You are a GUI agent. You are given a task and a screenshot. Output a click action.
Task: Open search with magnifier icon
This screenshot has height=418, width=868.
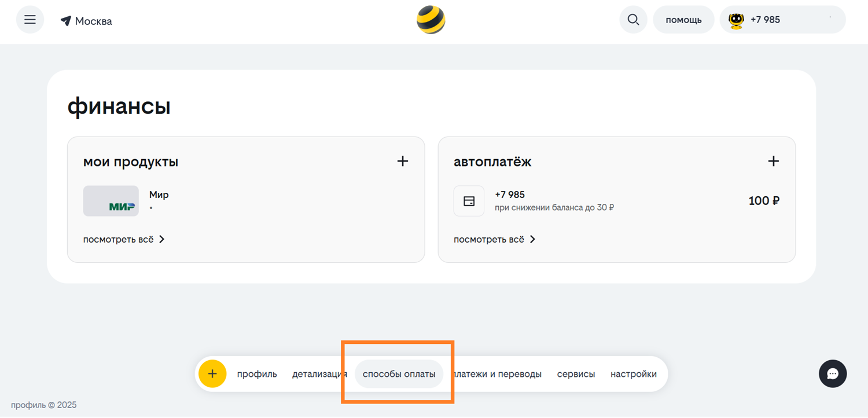click(633, 20)
